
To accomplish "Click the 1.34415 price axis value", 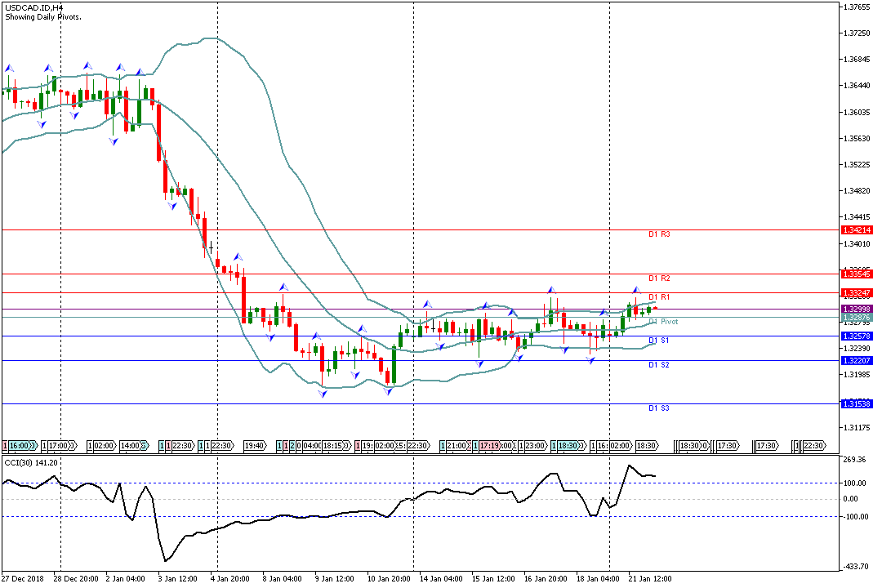I will [x=857, y=217].
